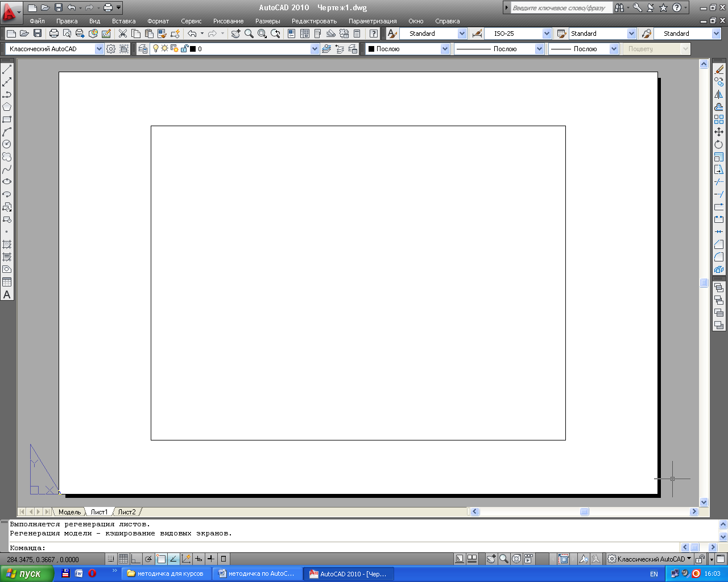Click the Workspace Settings gear icon

[x=111, y=49]
